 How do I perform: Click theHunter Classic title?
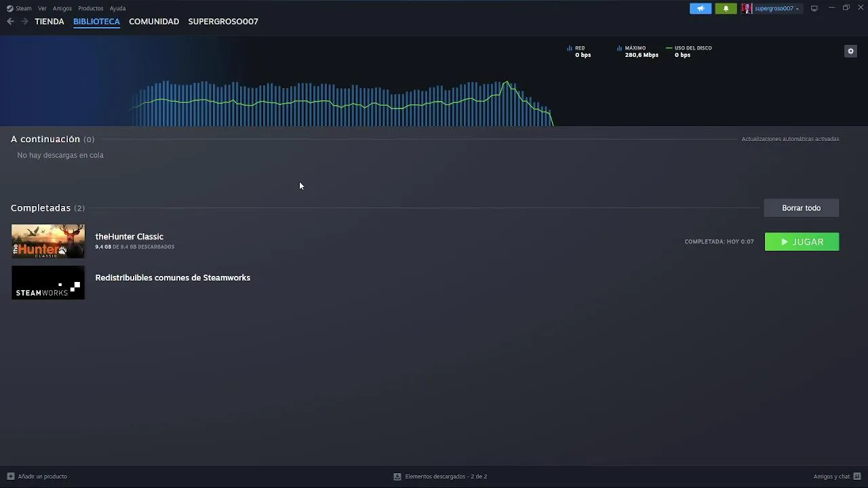pos(129,237)
